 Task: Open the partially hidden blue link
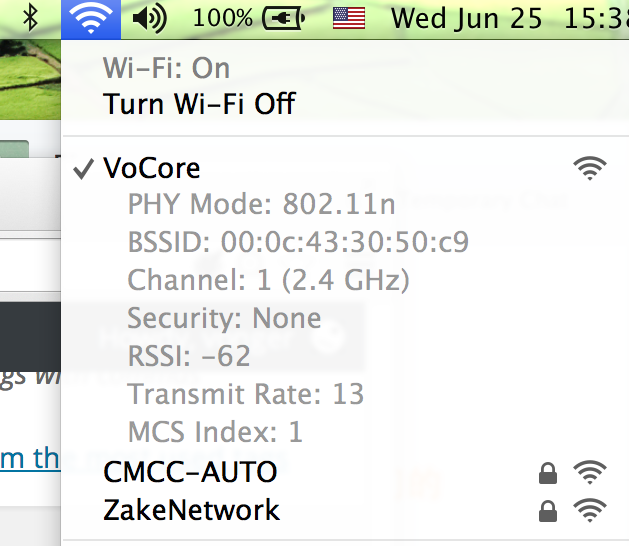30,459
